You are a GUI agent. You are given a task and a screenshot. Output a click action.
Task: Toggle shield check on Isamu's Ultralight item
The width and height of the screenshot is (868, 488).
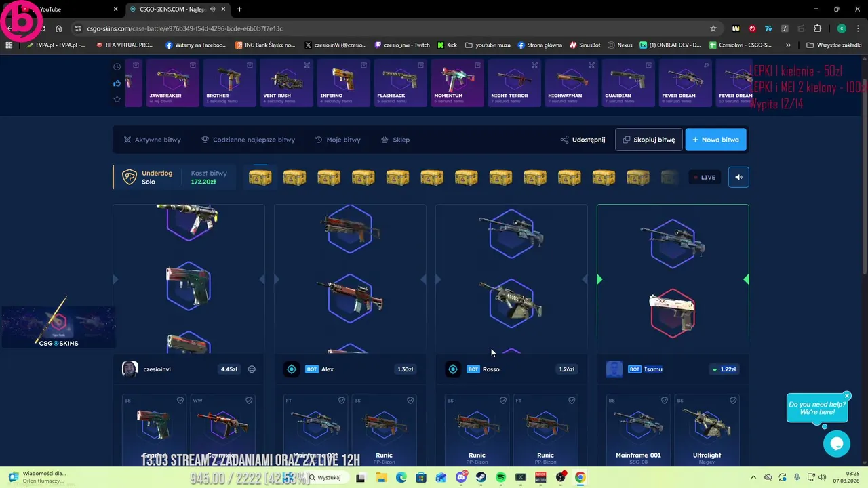[733, 401]
